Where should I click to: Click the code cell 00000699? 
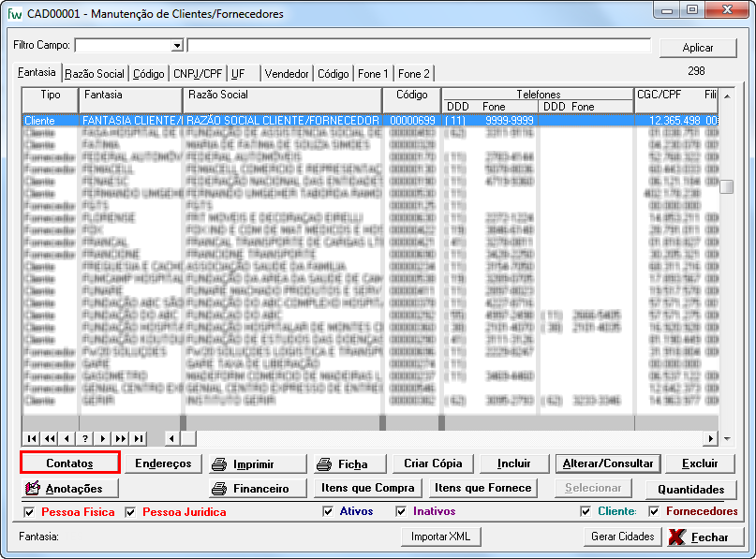click(412, 121)
